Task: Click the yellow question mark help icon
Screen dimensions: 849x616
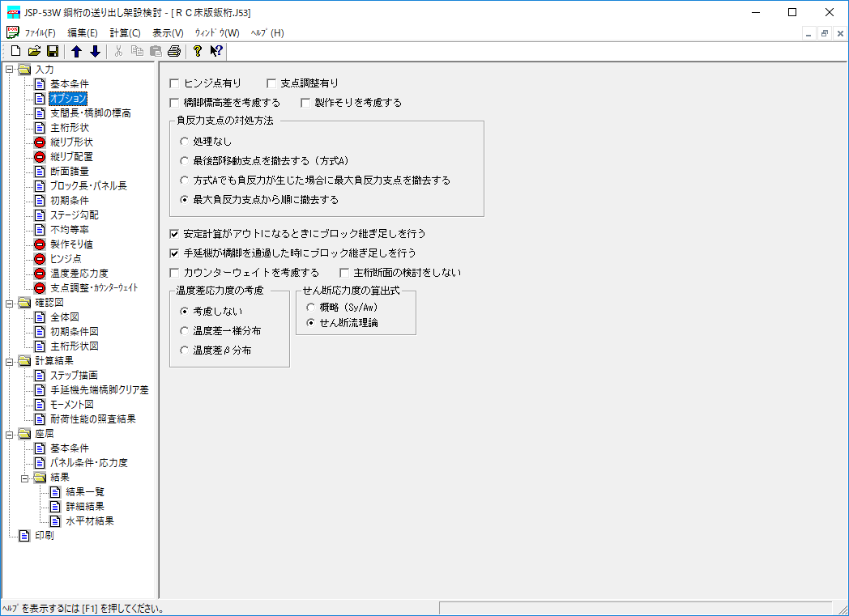Action: [x=197, y=52]
